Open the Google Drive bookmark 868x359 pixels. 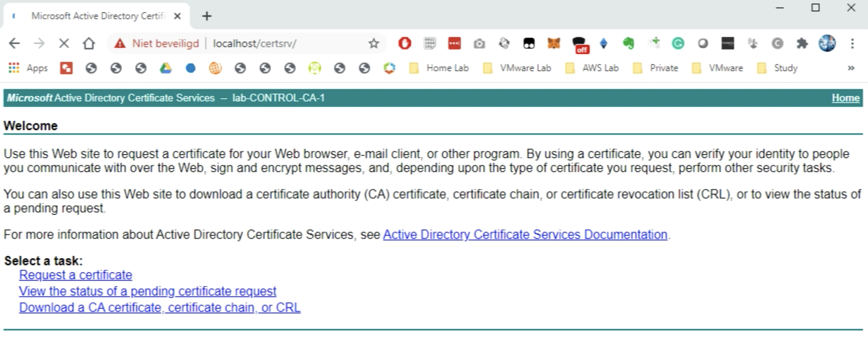(x=166, y=68)
